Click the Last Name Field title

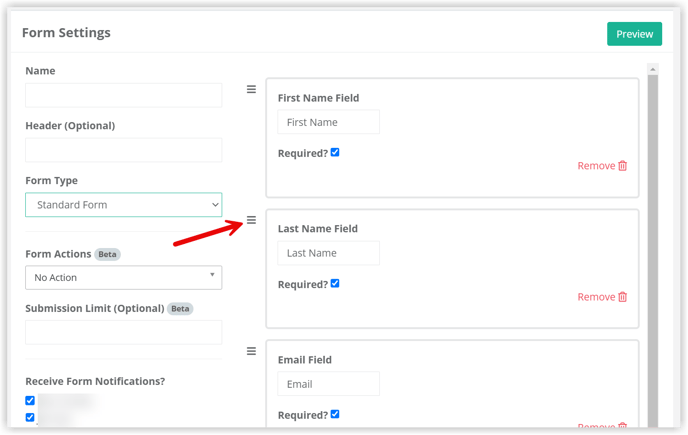point(318,229)
